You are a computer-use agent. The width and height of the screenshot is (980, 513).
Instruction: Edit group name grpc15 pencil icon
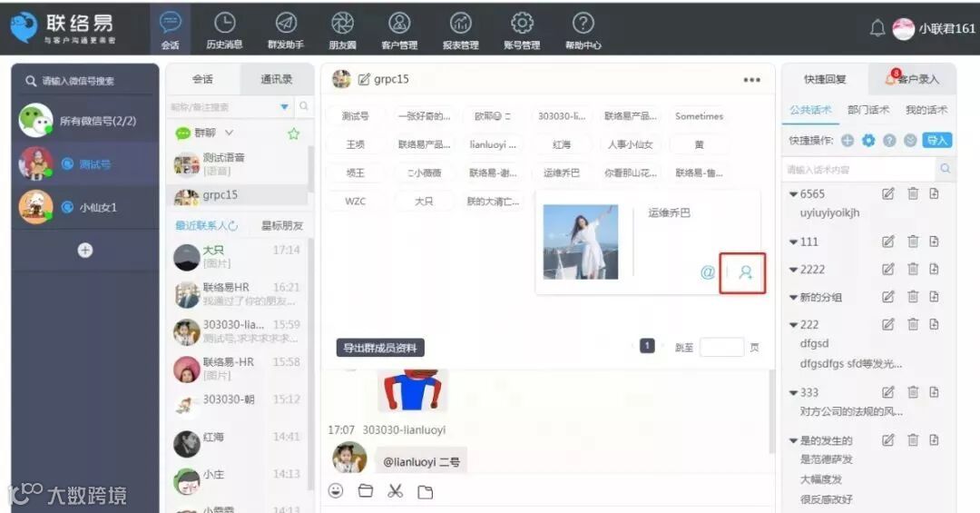pos(364,80)
